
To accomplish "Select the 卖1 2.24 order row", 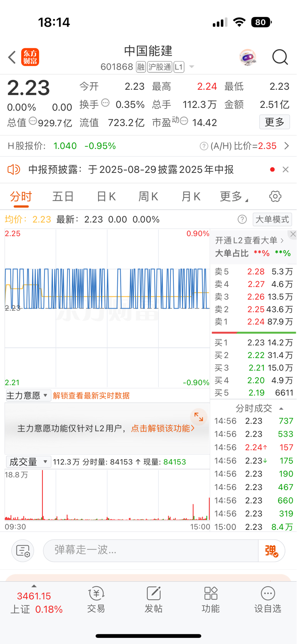I will point(254,322).
